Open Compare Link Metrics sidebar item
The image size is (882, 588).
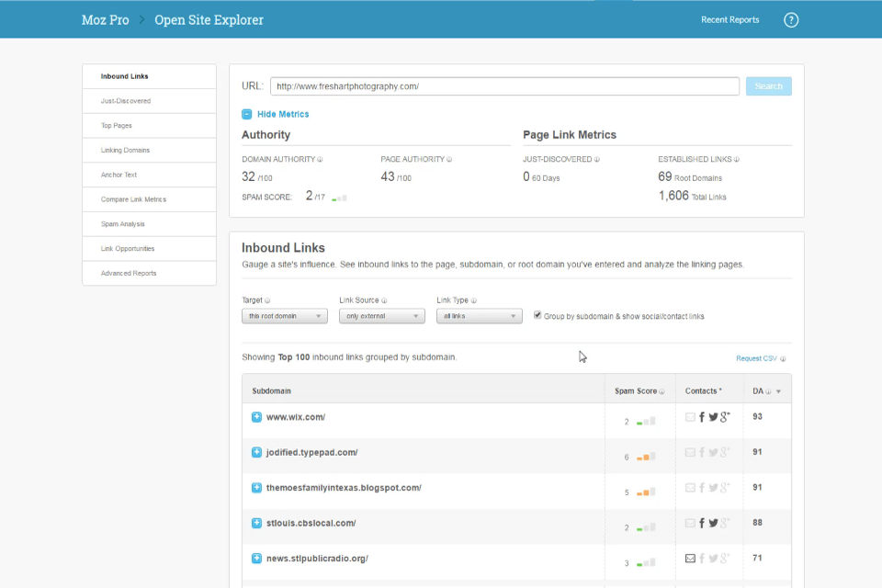coord(149,199)
